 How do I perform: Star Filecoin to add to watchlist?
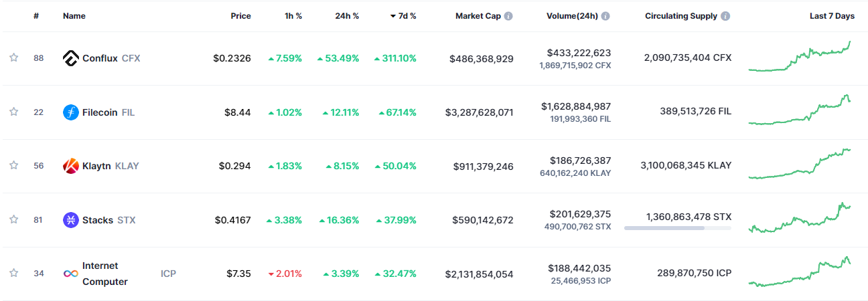pyautogui.click(x=13, y=112)
